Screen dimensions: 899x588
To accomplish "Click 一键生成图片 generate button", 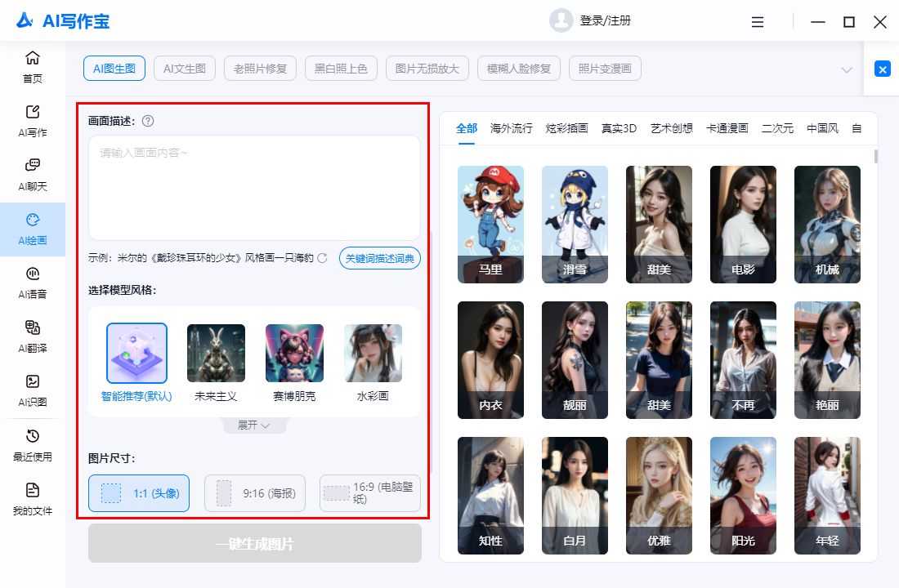I will tap(254, 543).
